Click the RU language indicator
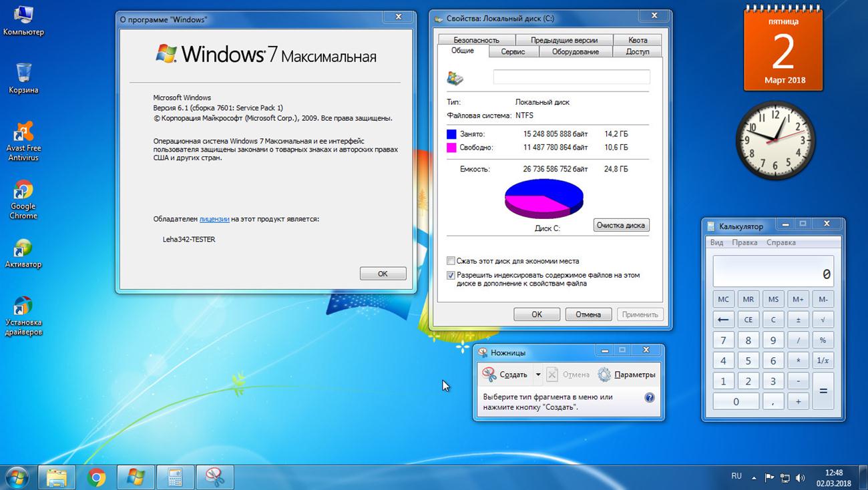The width and height of the screenshot is (868, 490). (736, 476)
